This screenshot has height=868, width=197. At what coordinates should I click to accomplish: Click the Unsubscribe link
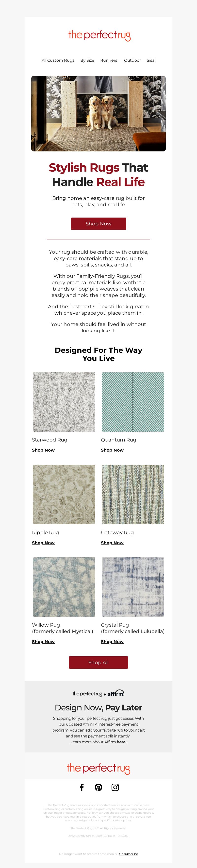129,854
